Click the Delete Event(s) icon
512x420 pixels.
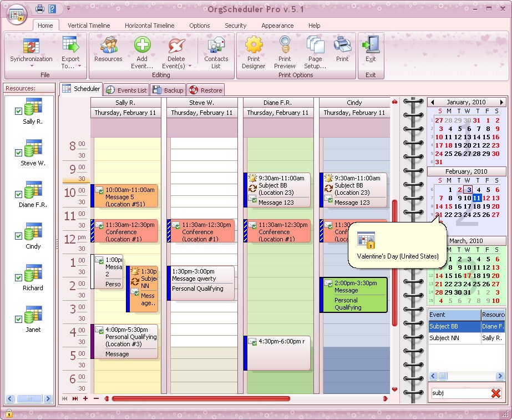click(x=176, y=45)
